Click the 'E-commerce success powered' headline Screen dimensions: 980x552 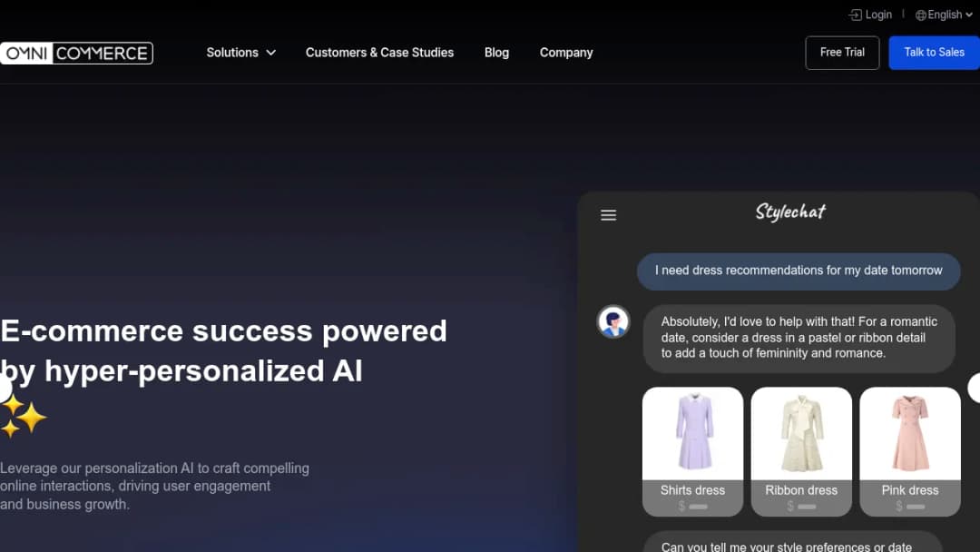coord(224,350)
